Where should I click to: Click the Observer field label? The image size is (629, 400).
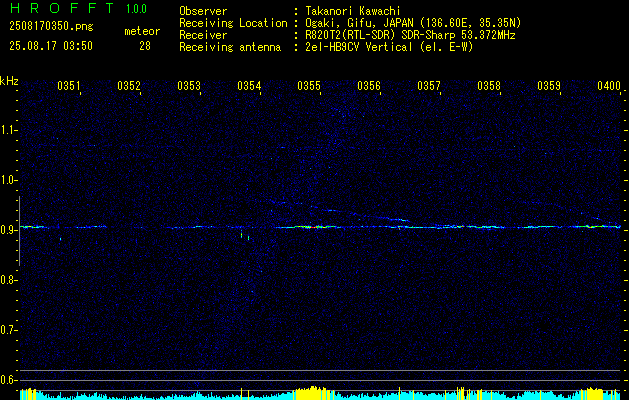click(x=203, y=11)
